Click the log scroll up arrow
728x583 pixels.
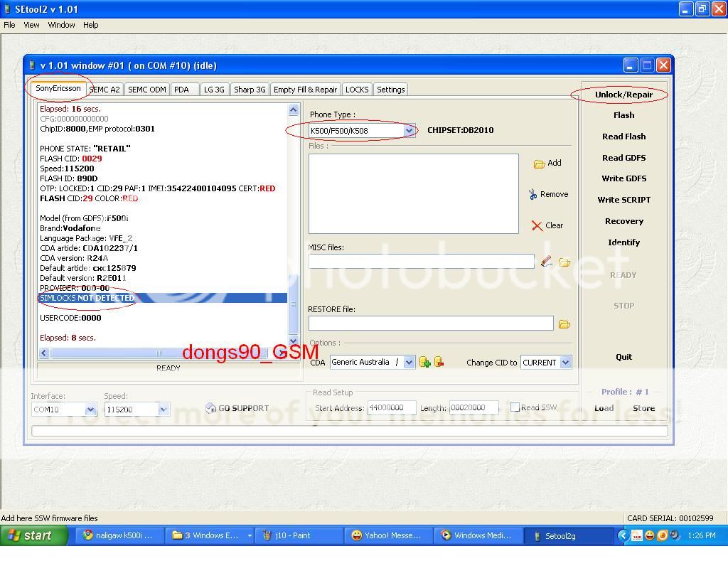(x=293, y=109)
